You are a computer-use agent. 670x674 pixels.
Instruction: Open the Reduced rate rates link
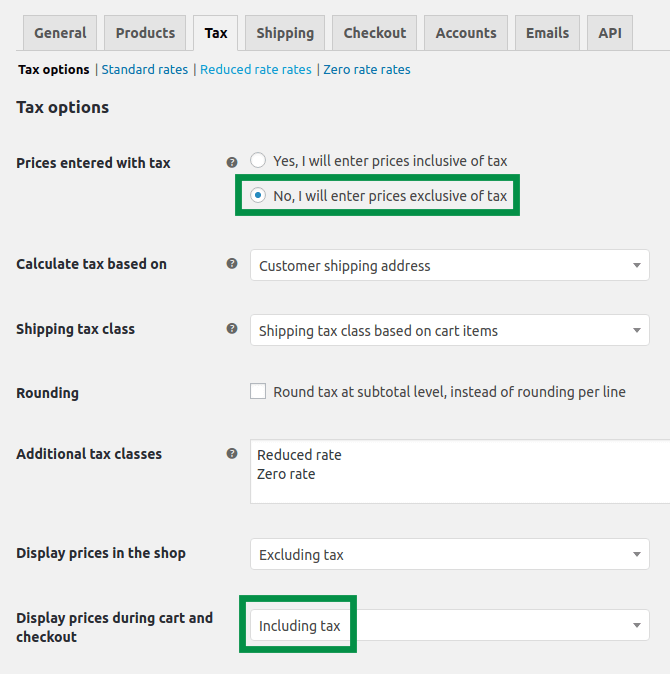(x=256, y=70)
